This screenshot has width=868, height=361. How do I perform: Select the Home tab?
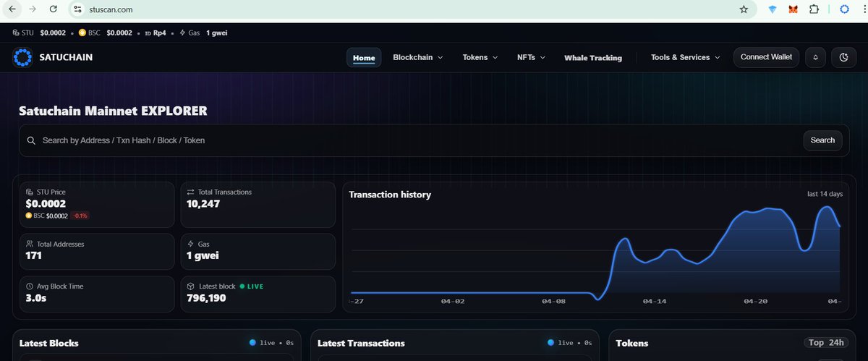click(364, 58)
